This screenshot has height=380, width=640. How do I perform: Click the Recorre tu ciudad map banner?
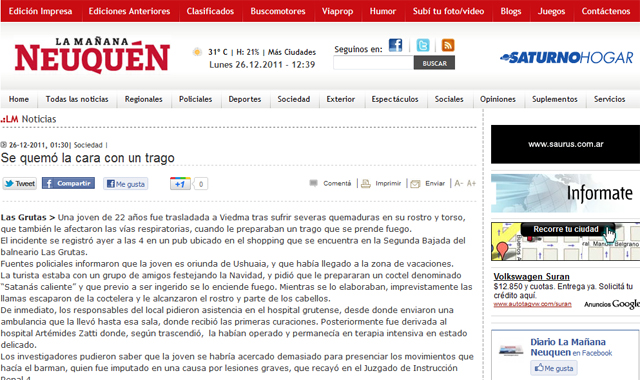[x=566, y=241]
